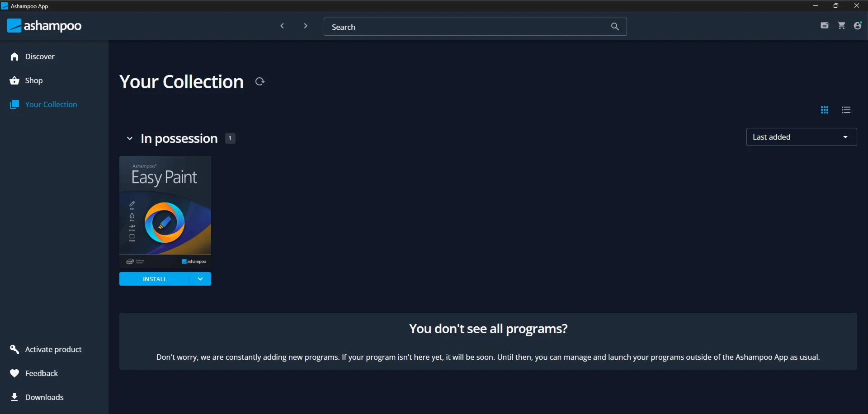Collapse the In possession section chevron
Image resolution: width=868 pixels, height=414 pixels.
(130, 138)
